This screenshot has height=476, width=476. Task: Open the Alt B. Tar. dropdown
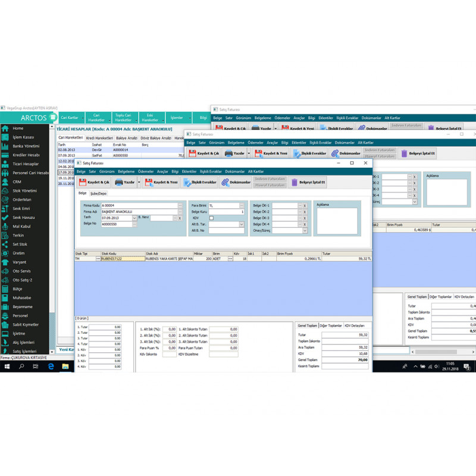point(242,224)
